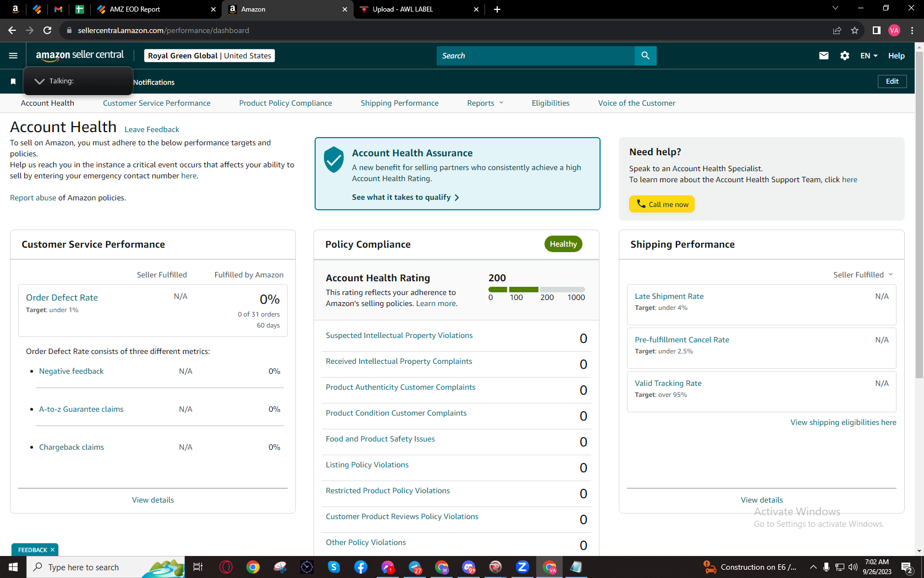Bookmark this page with the star icon
This screenshot has width=924, height=578.
[855, 30]
